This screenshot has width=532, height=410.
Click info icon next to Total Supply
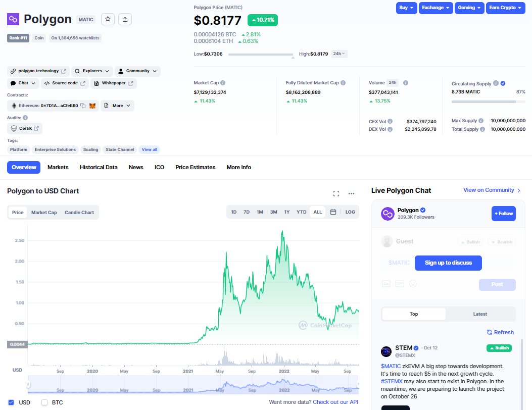coord(482,129)
